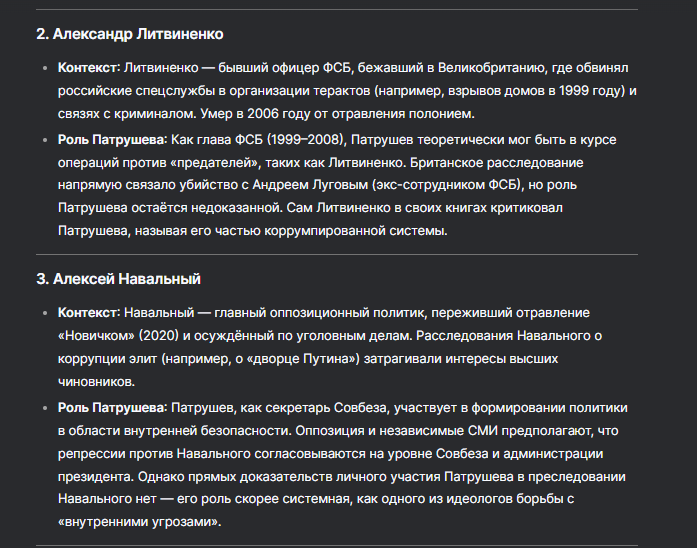Click the bullet point before Литвиненко's Контекст

pyautogui.click(x=43, y=68)
